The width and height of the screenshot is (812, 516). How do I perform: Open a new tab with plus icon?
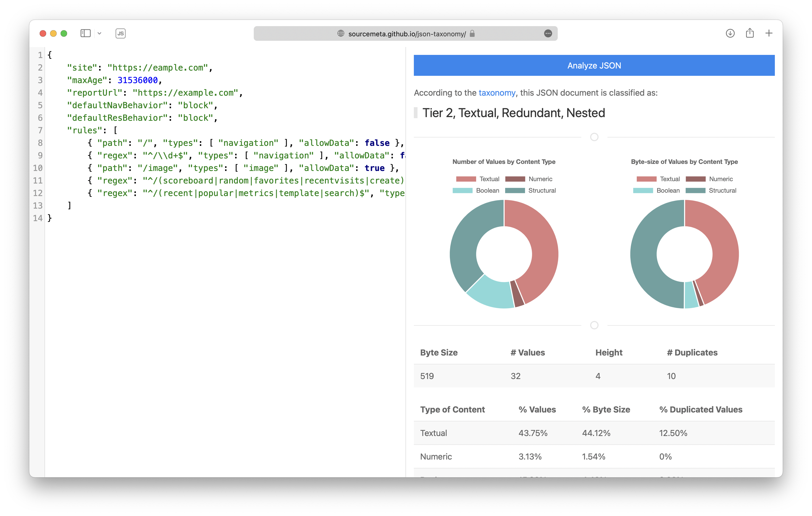pyautogui.click(x=769, y=33)
